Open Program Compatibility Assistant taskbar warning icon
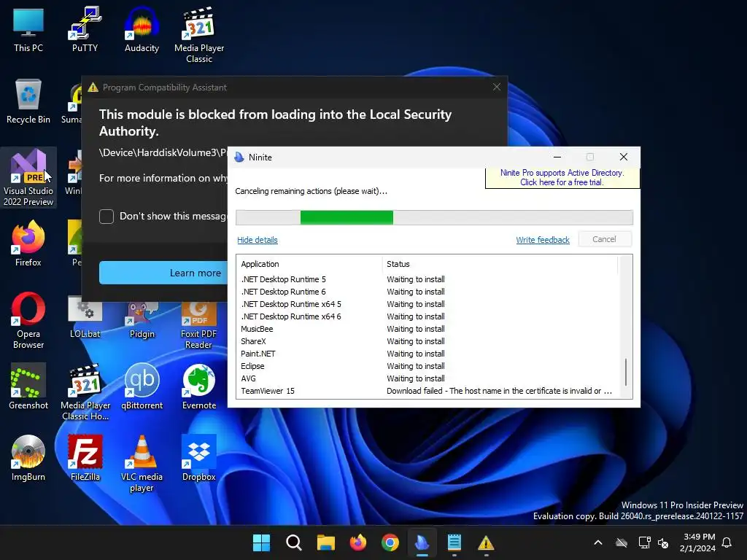The width and height of the screenshot is (747, 560). coord(486,542)
